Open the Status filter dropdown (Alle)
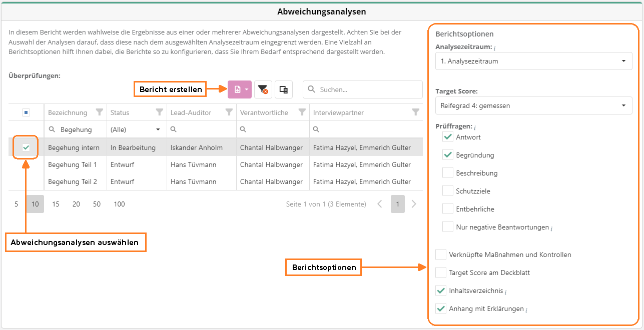This screenshot has height=330, width=644. [136, 129]
